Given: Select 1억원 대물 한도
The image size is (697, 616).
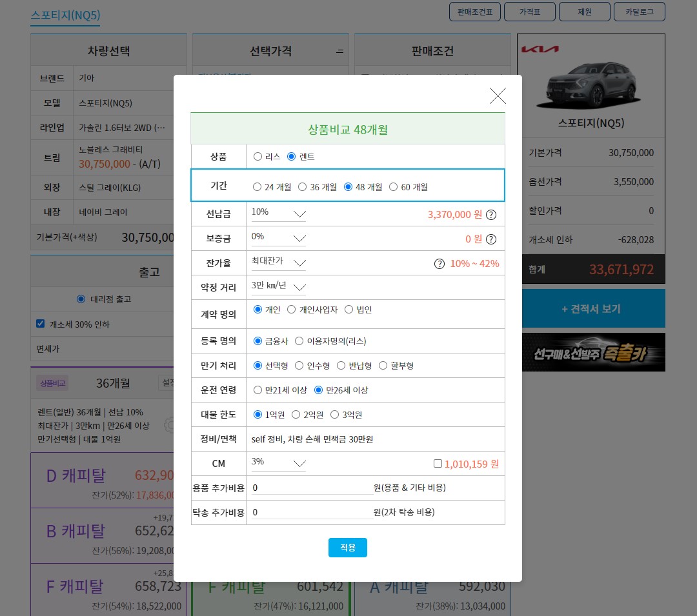Looking at the screenshot, I should pos(258,414).
